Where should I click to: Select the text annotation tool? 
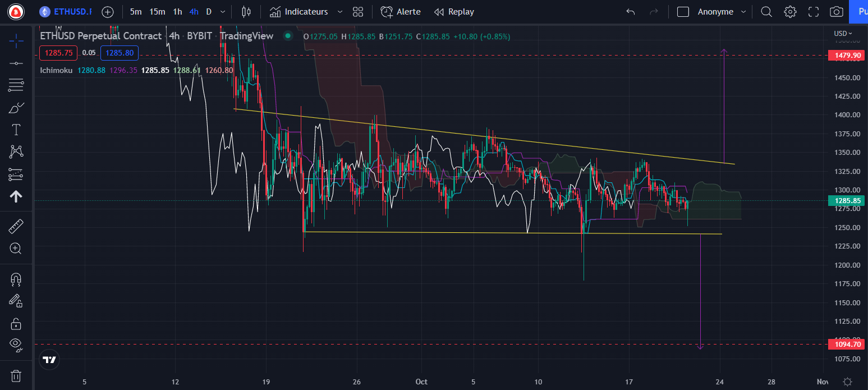pos(16,130)
